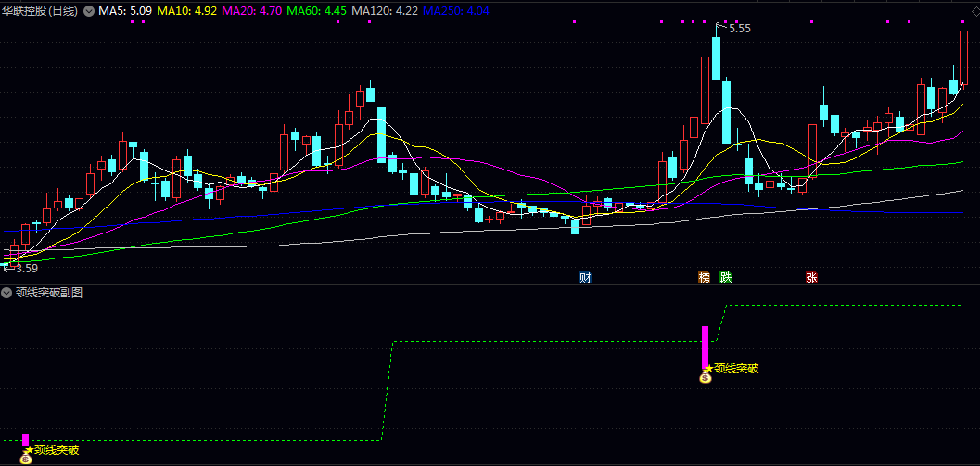Click the 5.55 high price label
980x466 pixels.
point(739,29)
